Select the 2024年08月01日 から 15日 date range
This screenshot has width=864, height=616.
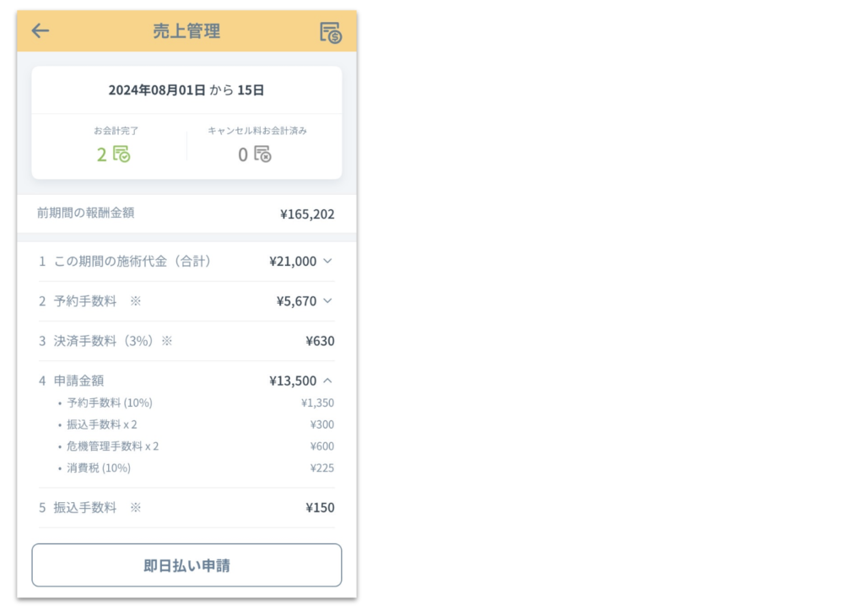(x=186, y=89)
